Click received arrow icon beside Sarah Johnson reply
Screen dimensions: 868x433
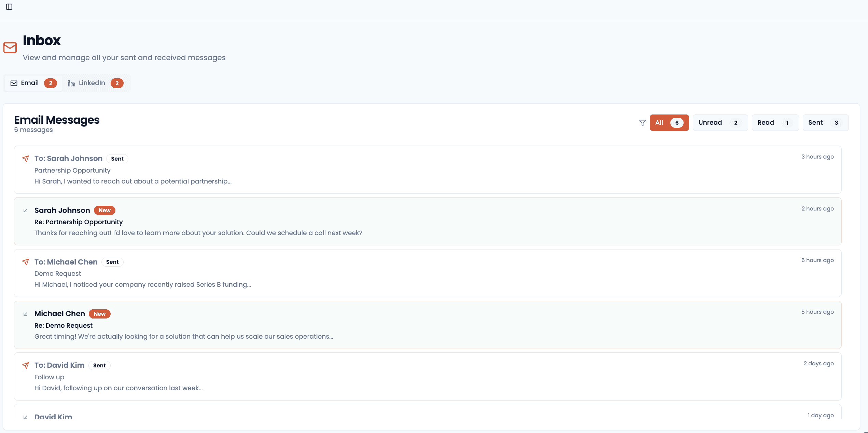pos(25,211)
